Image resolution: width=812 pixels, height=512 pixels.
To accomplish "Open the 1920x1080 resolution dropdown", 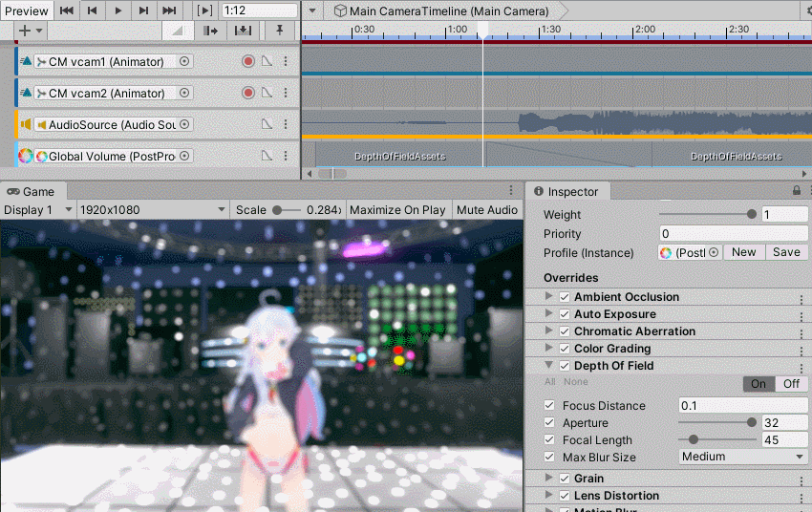I will coord(152,209).
